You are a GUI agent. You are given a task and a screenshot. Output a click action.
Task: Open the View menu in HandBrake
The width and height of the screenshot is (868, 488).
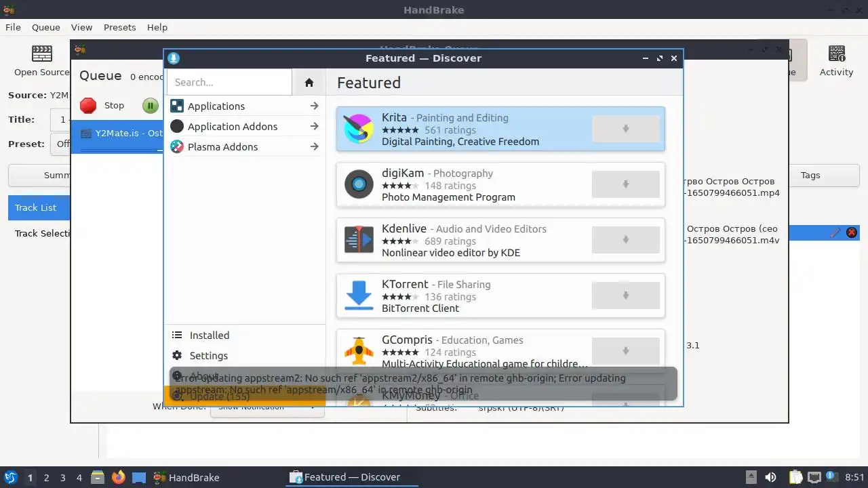click(x=81, y=27)
